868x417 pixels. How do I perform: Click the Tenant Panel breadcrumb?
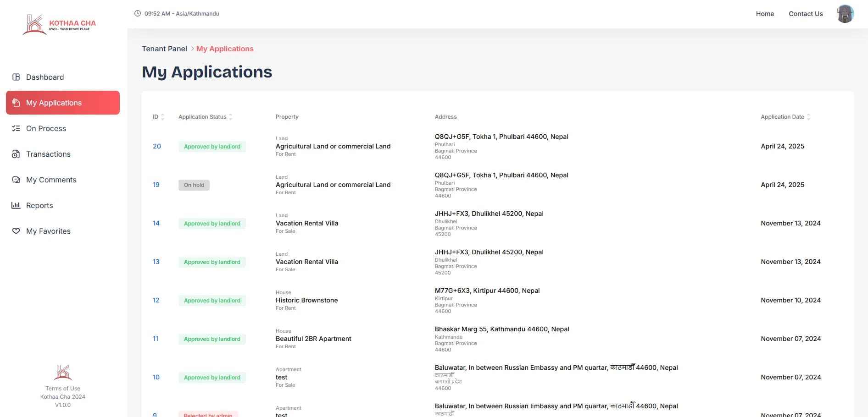pos(164,49)
